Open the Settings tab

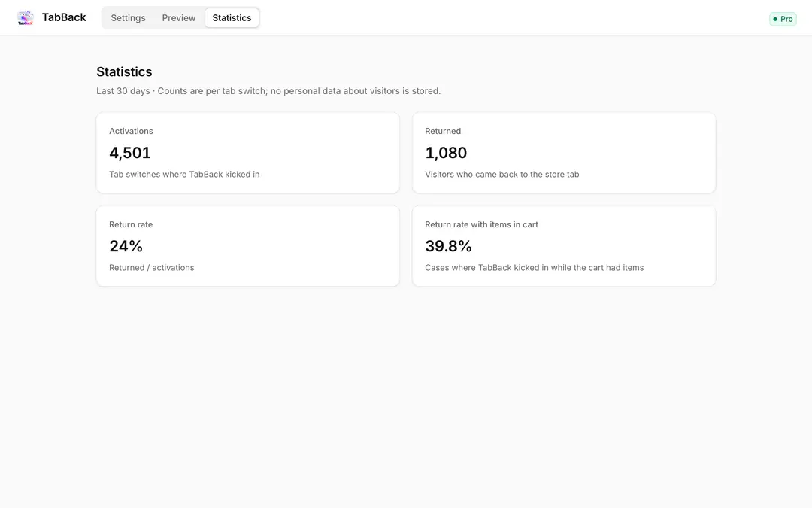[128, 17]
